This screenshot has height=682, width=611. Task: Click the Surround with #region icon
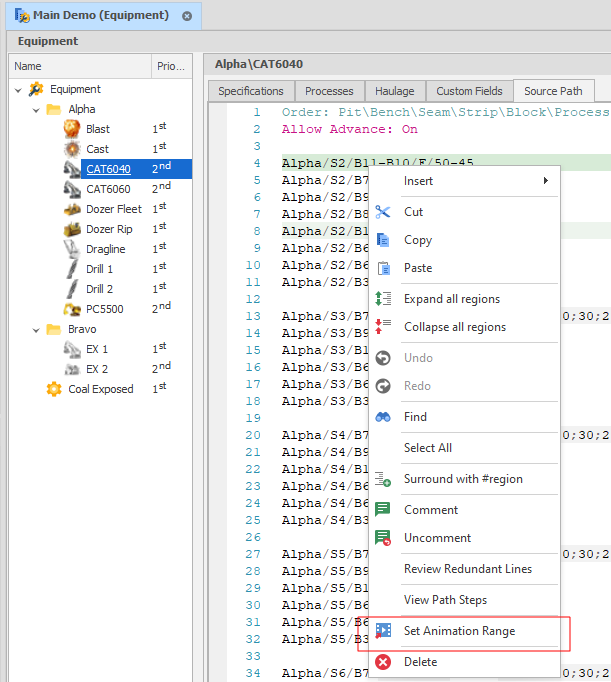(383, 479)
